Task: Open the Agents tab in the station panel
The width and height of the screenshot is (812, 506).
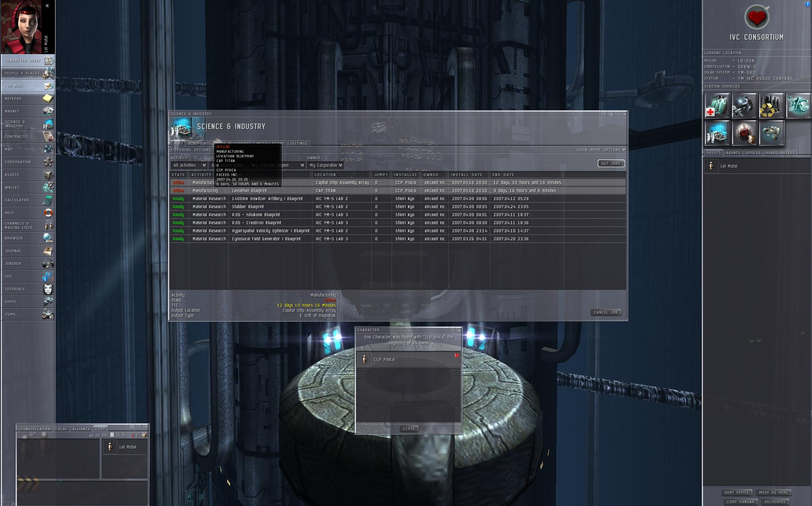Action: pos(733,153)
